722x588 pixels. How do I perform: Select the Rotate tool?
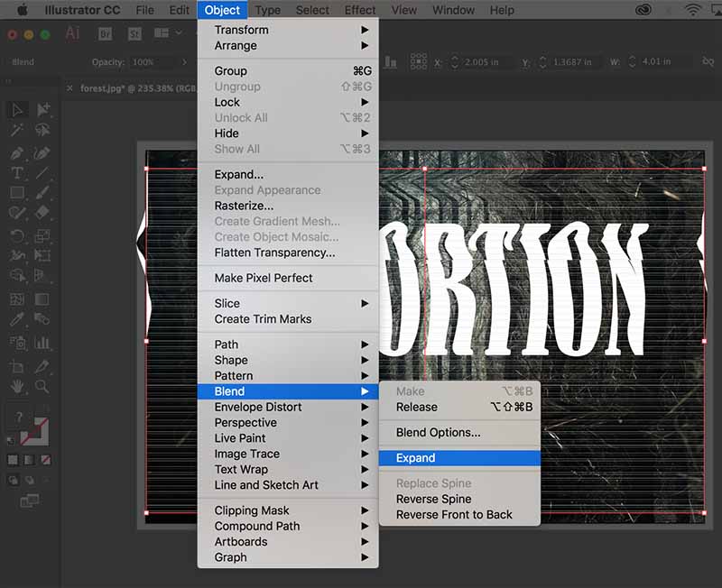coord(17,236)
